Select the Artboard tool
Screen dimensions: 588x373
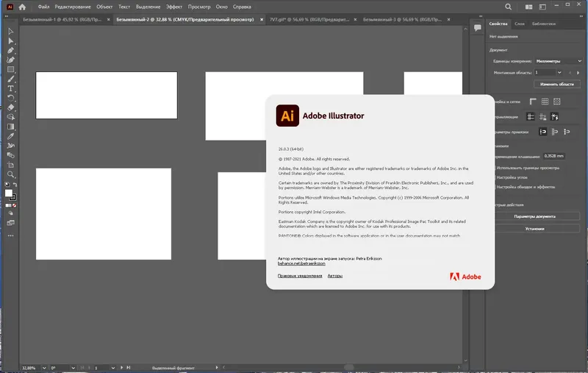(10, 165)
